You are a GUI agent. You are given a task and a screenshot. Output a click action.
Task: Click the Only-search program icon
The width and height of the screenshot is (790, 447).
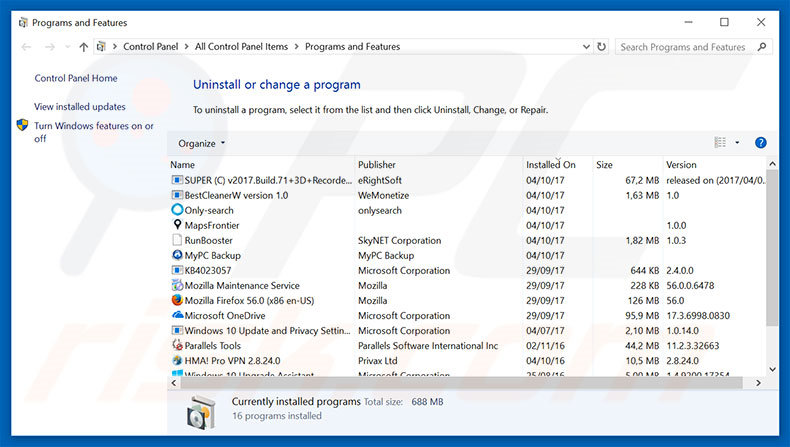177,210
